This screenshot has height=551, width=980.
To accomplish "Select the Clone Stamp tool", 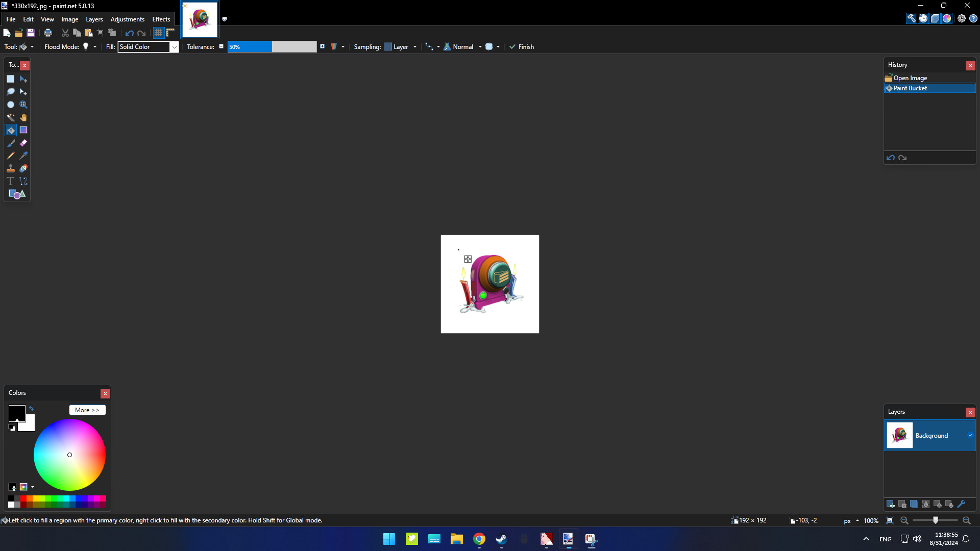I will click(x=11, y=168).
